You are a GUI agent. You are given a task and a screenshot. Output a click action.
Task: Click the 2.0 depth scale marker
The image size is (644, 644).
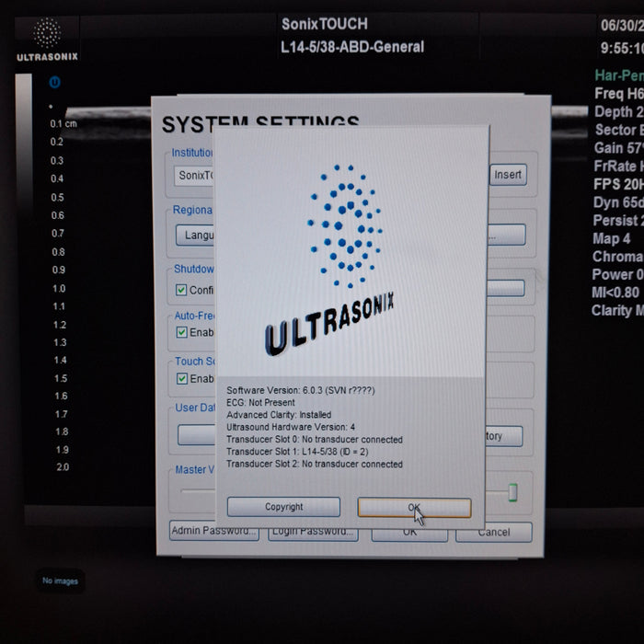click(x=63, y=467)
